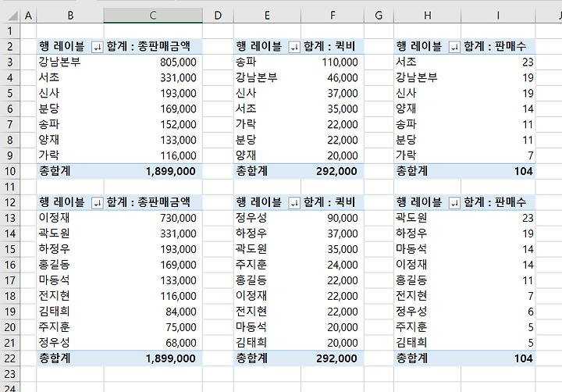Select row 1 header
Viewport: 562px width, 392px height.
pyautogui.click(x=10, y=30)
